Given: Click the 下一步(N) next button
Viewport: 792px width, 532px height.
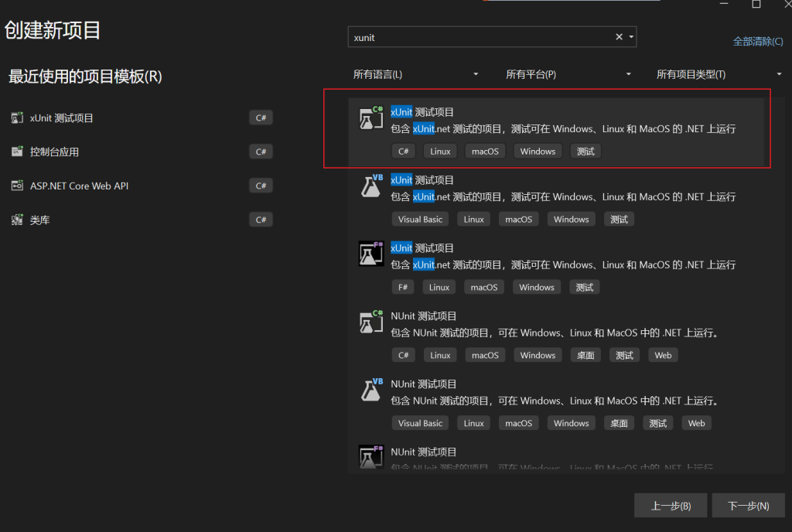Looking at the screenshot, I should point(748,506).
